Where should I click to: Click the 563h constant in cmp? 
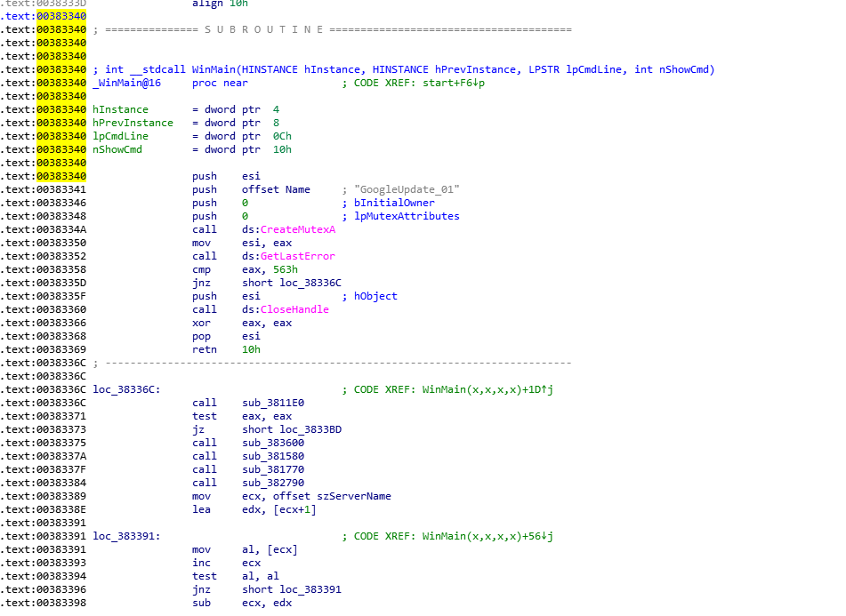click(271, 269)
